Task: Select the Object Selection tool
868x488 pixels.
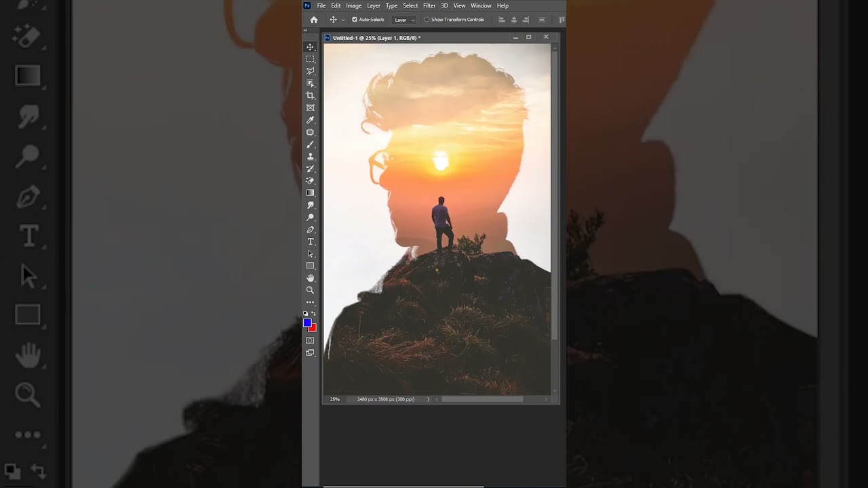Action: click(x=311, y=83)
